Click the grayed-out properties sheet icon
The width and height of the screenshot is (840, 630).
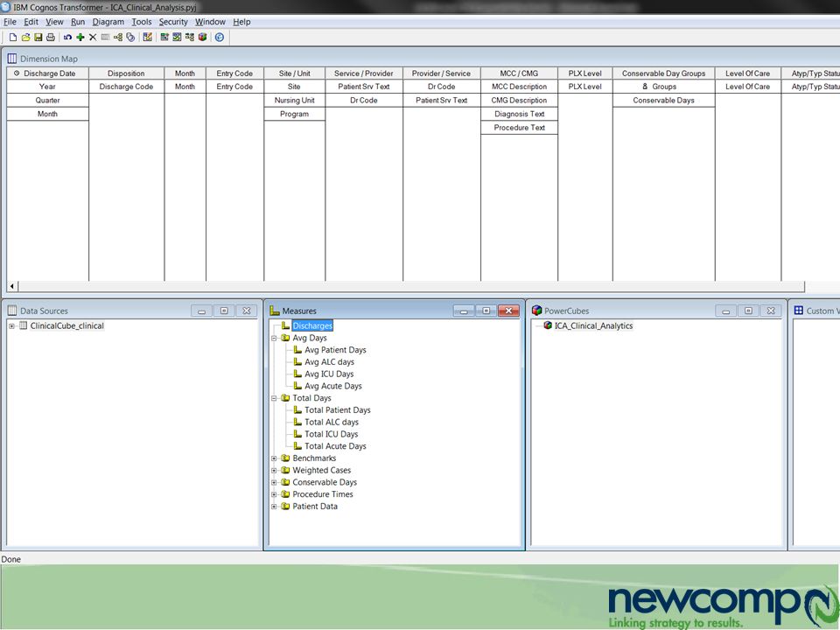coord(105,37)
